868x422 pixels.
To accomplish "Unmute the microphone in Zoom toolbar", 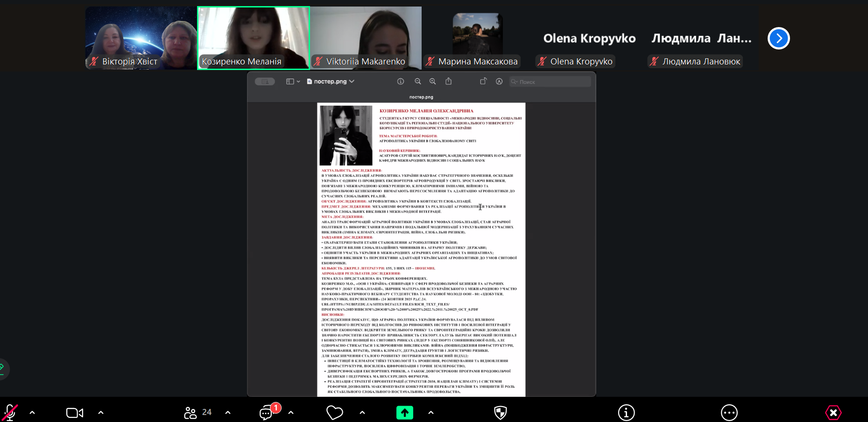I will [10, 413].
